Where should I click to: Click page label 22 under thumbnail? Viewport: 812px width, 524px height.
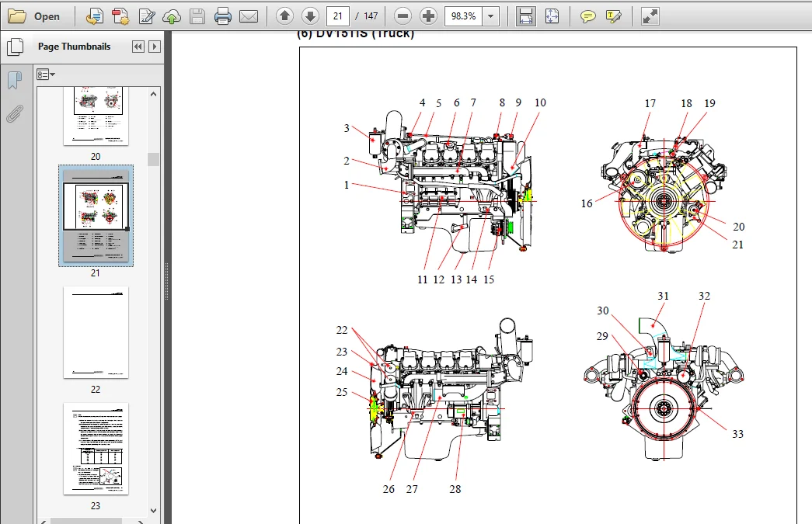96,390
